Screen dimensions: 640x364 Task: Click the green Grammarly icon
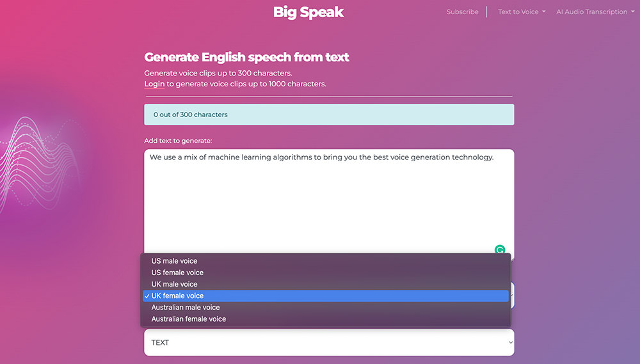pyautogui.click(x=500, y=249)
